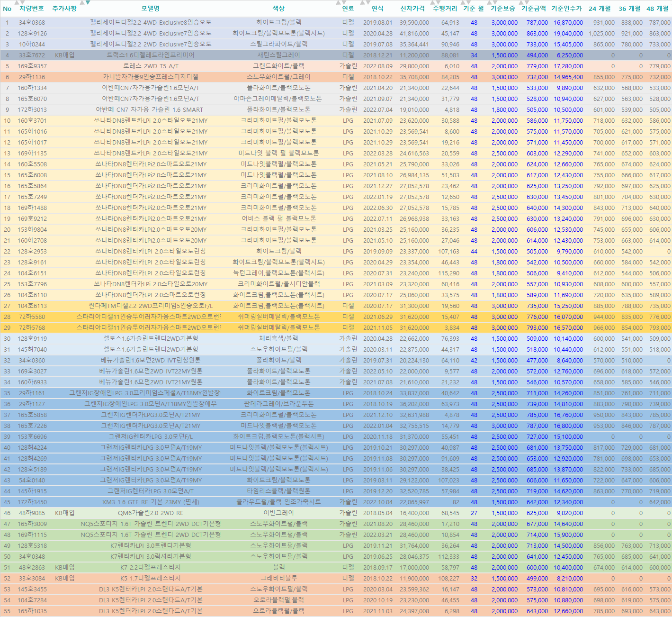Click the 차량번호 column header
Image resolution: width=672 pixels, height=617 pixels.
coord(32,9)
